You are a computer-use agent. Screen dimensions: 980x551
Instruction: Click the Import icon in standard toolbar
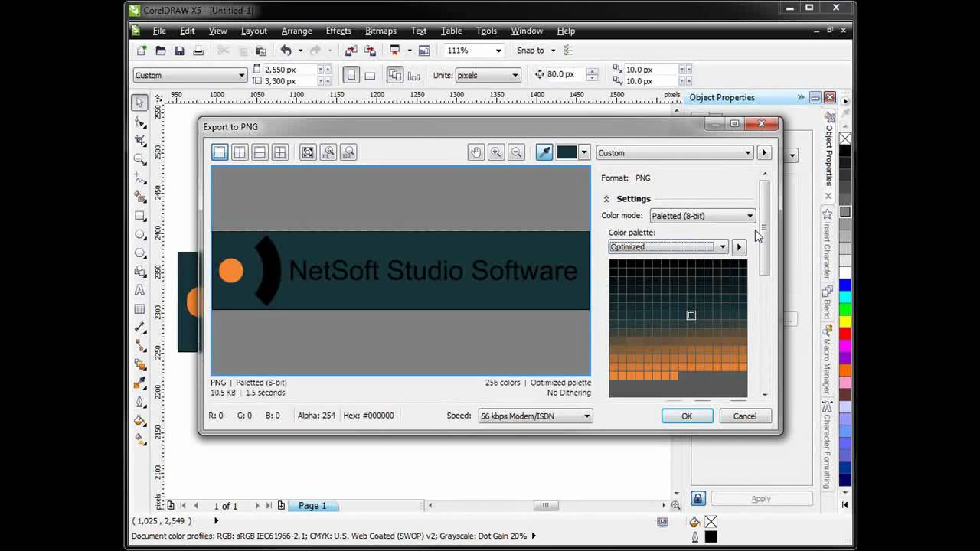coord(351,51)
